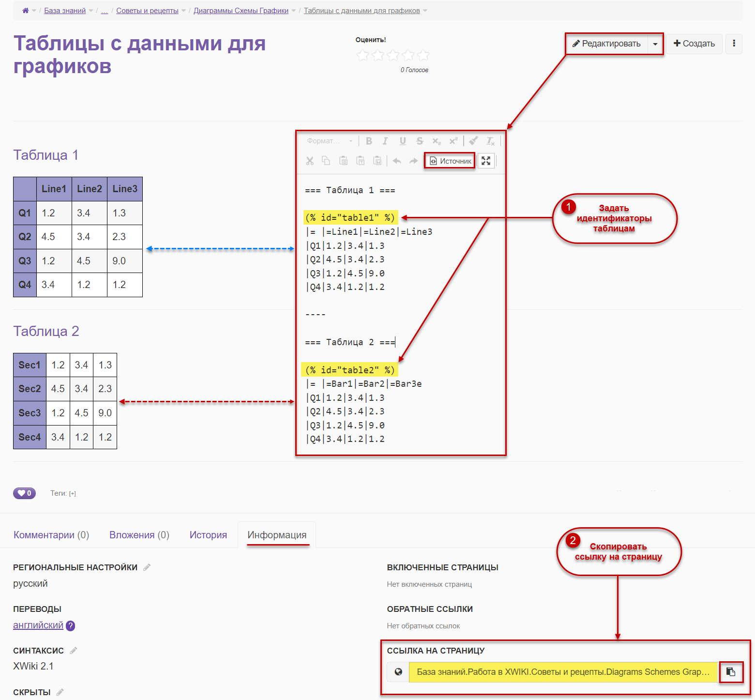Image resolution: width=755 pixels, height=700 pixels.
Task: Switch to the История tab
Action: tap(208, 535)
